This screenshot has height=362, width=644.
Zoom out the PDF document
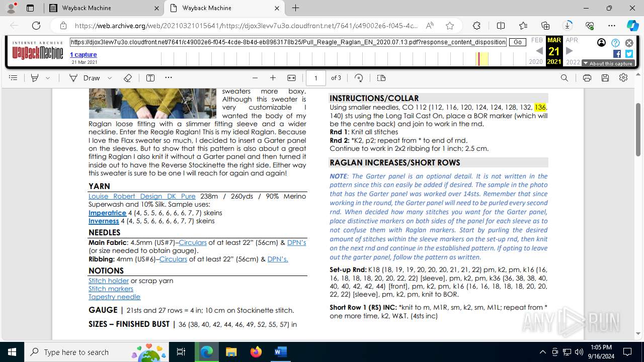tap(255, 78)
